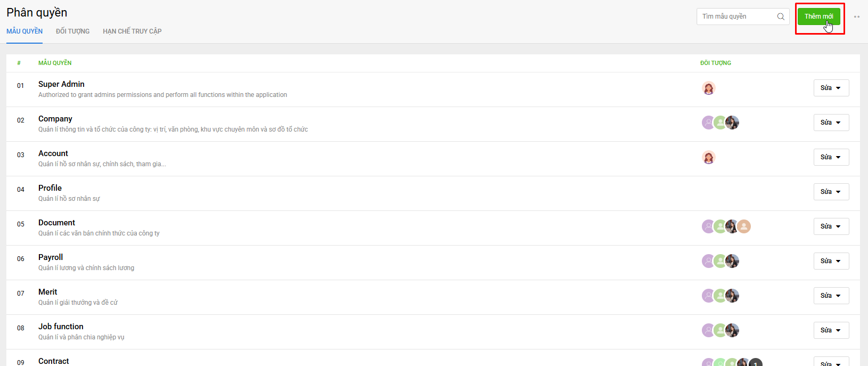Open Sửa dropdown for Merit
This screenshot has width=868, height=366.
coord(831,296)
